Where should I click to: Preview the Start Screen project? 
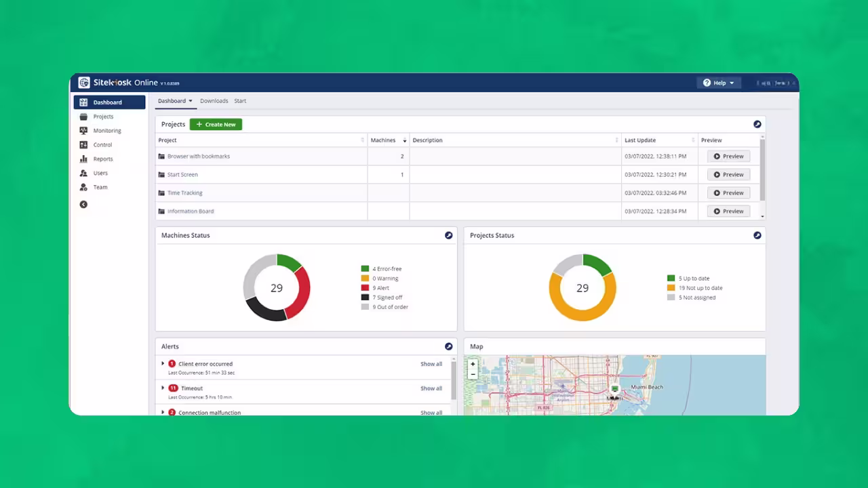click(728, 175)
